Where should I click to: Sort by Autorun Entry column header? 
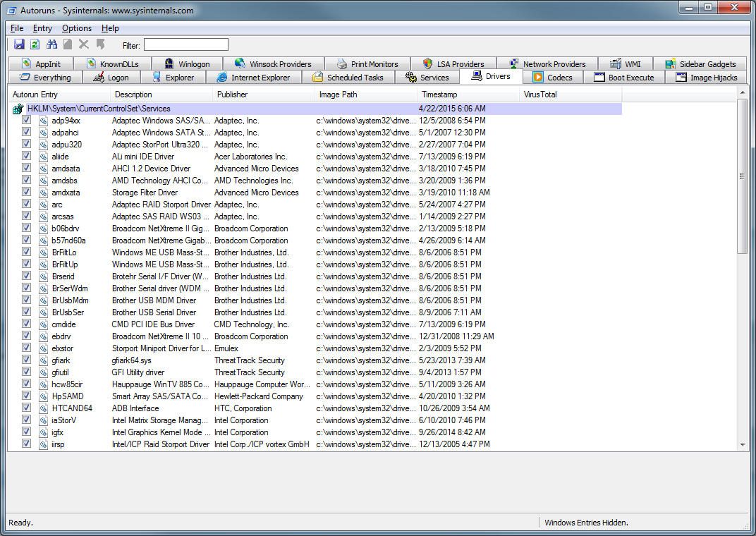(x=59, y=95)
